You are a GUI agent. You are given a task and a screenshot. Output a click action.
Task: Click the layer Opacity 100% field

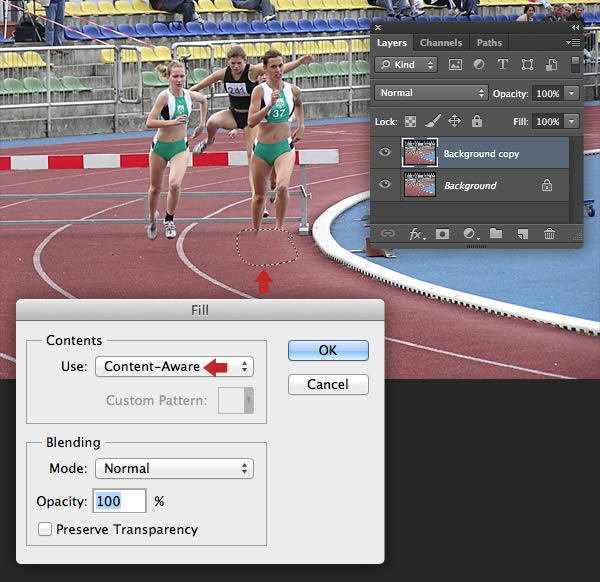(548, 93)
